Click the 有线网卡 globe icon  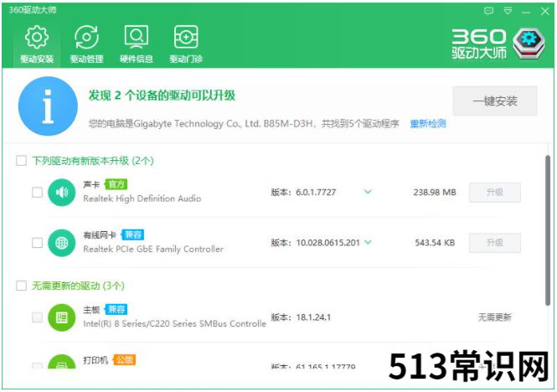tap(62, 243)
